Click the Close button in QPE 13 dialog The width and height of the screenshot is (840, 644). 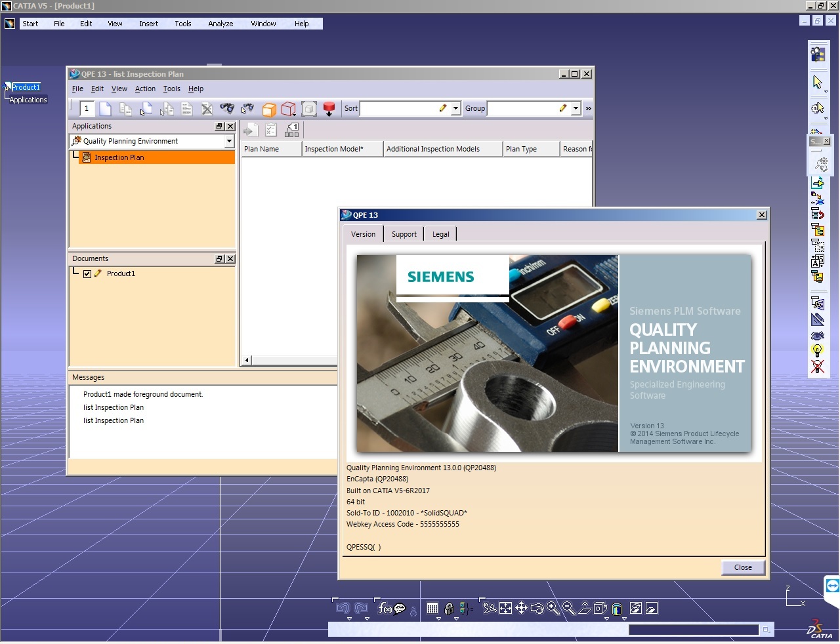tap(743, 567)
